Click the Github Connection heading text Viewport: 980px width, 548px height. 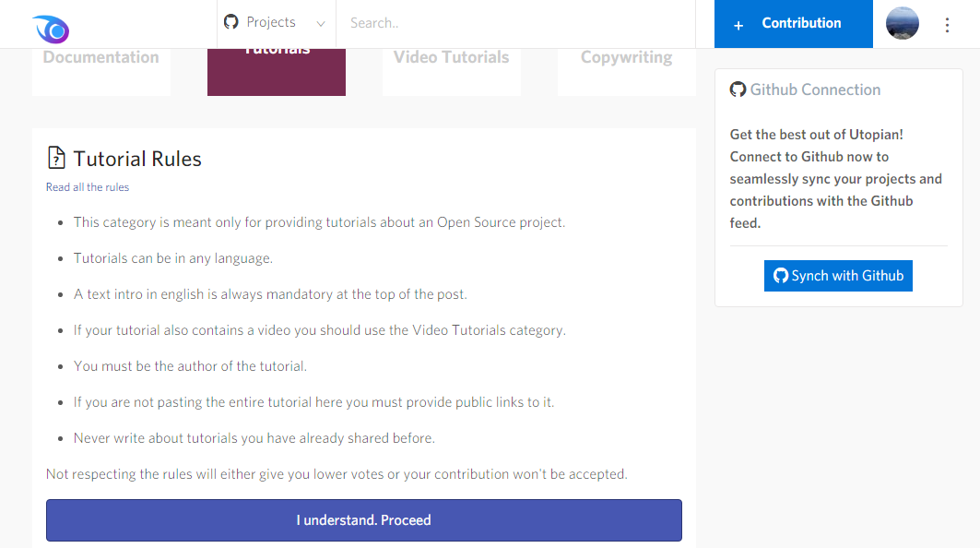pos(815,89)
